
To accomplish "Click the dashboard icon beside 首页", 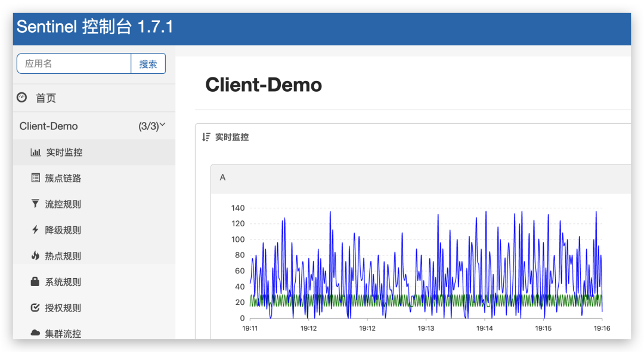I will pos(22,98).
